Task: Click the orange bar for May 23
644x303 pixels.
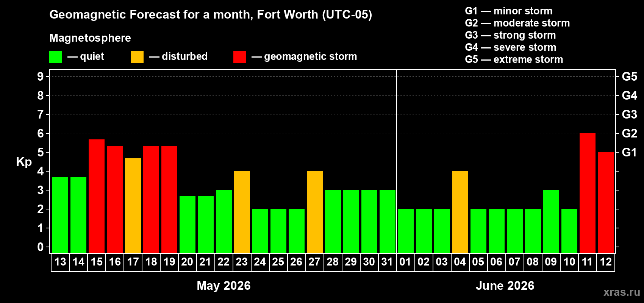Action: click(242, 212)
